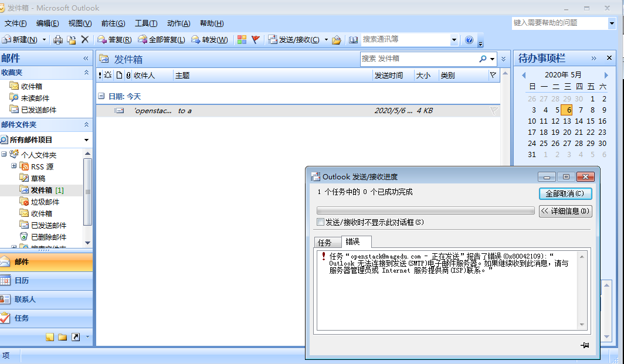Open the 动作(A) menu
Viewport: 624px width, 364px height.
pos(179,23)
